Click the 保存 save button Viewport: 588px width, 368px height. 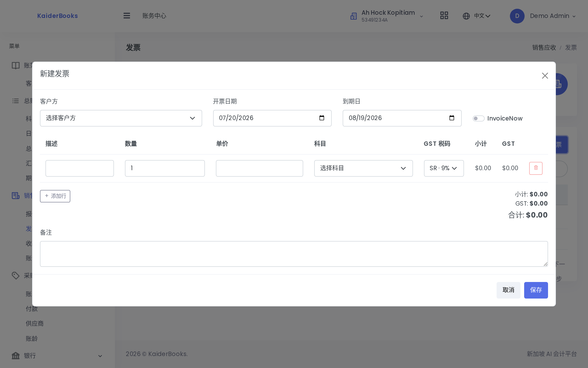pos(536,290)
